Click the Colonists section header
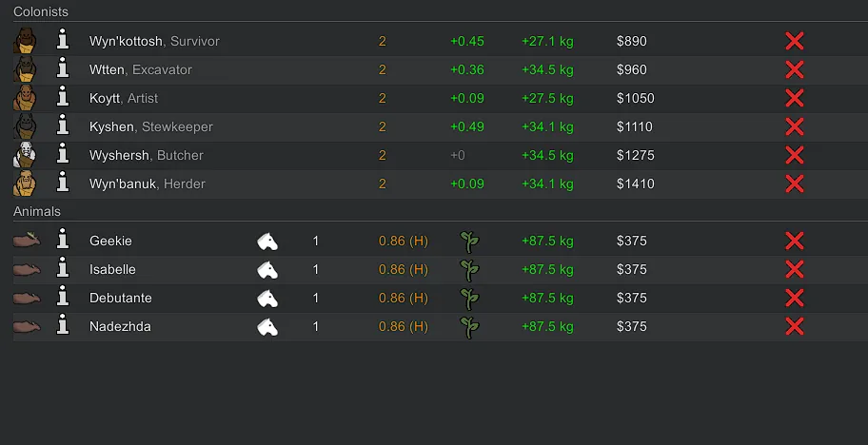 (x=41, y=11)
